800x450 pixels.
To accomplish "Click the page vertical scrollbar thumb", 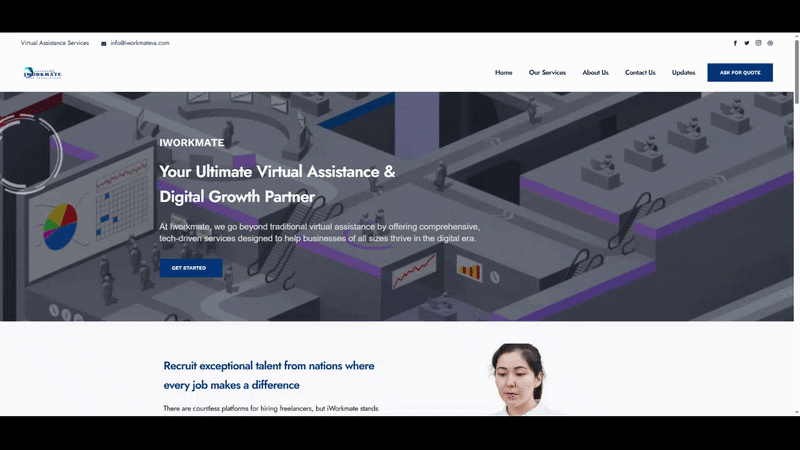I will tap(796, 71).
